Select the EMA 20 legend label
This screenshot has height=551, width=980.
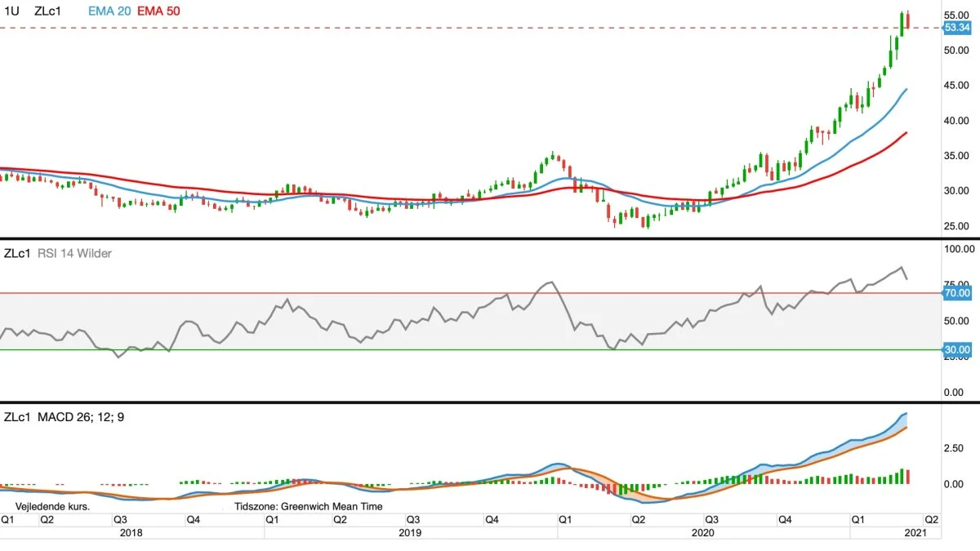(x=108, y=11)
